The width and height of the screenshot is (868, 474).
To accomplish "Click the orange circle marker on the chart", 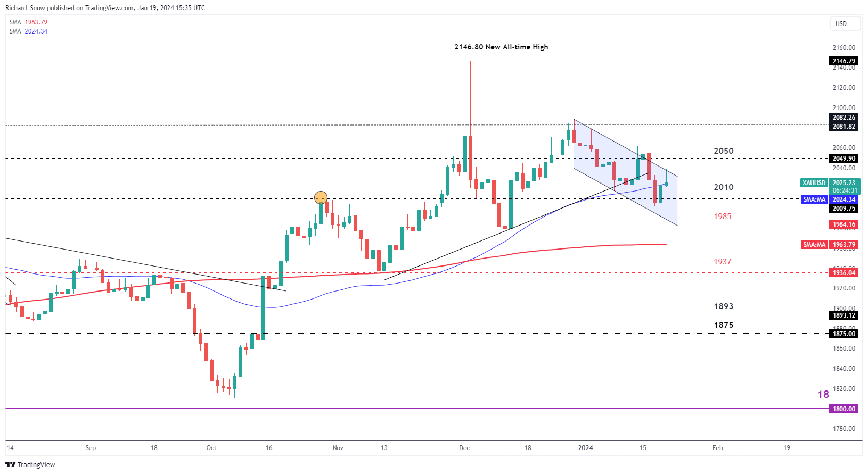I will click(321, 198).
